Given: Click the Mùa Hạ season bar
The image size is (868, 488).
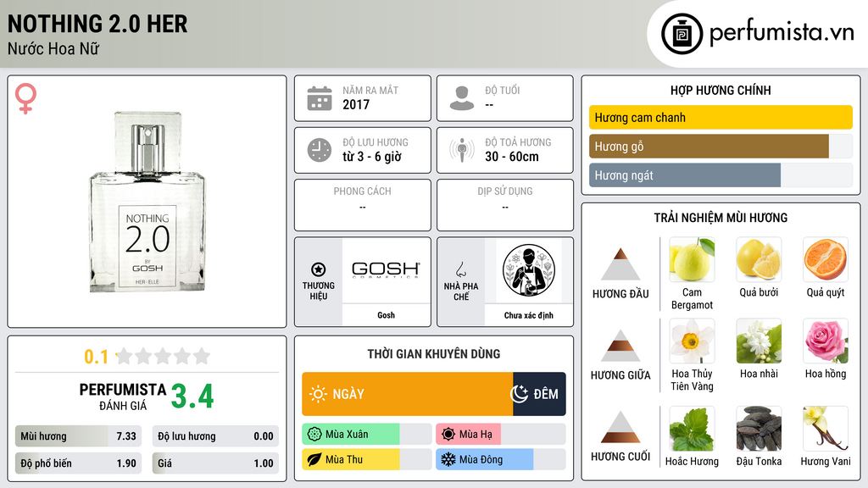Looking at the screenshot, I should [x=501, y=435].
